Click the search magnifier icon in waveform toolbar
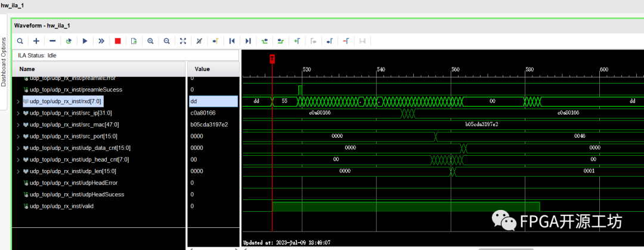 [x=20, y=41]
